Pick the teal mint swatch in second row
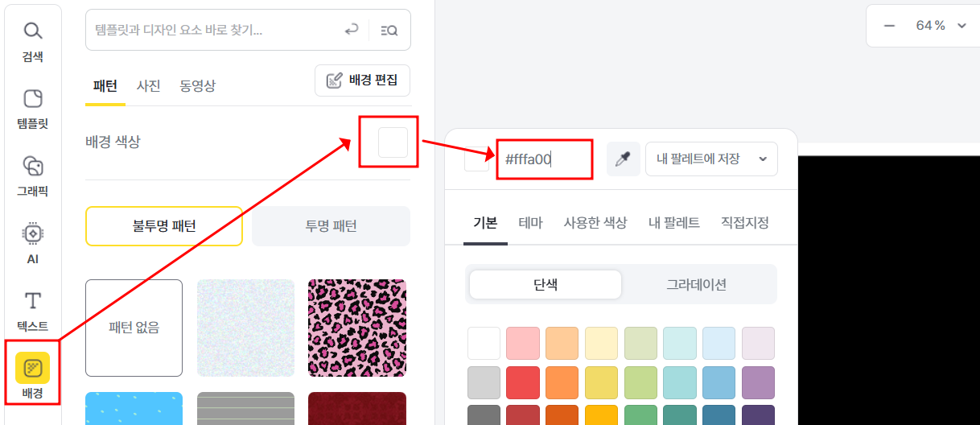This screenshot has height=425, width=980. click(x=680, y=382)
